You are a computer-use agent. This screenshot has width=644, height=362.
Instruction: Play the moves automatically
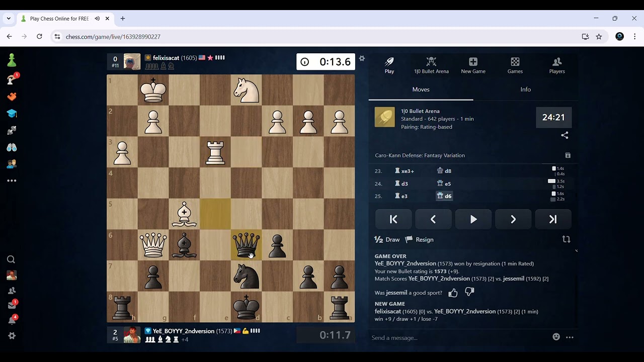(473, 219)
